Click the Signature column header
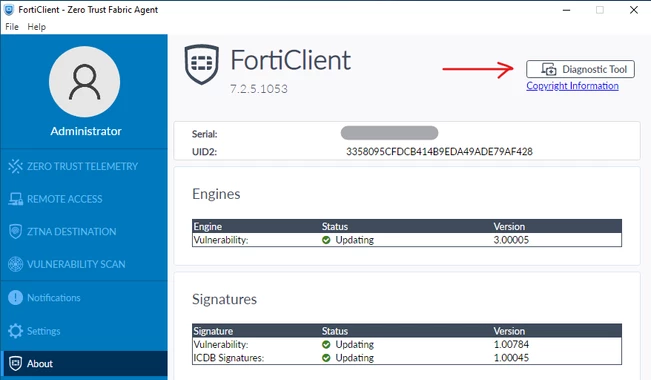The width and height of the screenshot is (651, 380). point(213,331)
